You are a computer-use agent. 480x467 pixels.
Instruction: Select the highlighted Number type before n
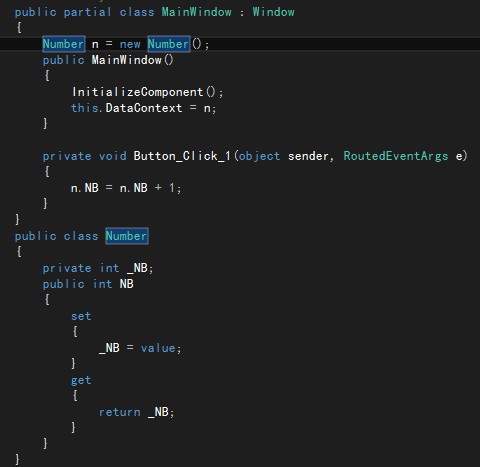coord(64,44)
